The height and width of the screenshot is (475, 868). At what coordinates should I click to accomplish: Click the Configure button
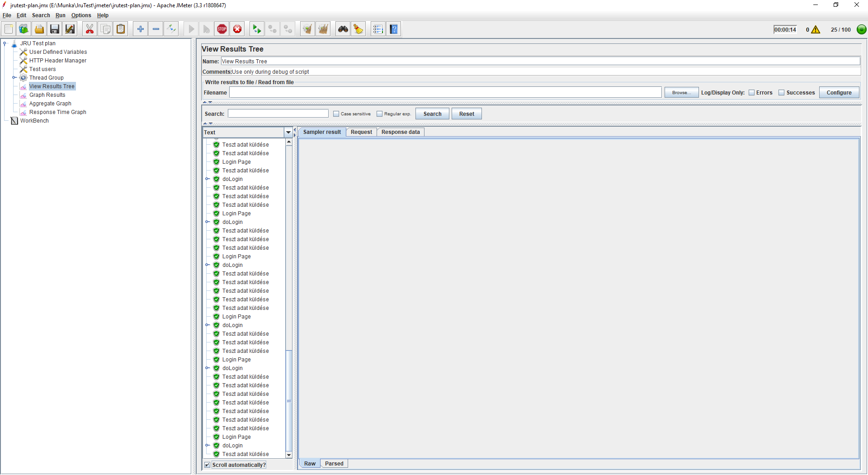839,93
